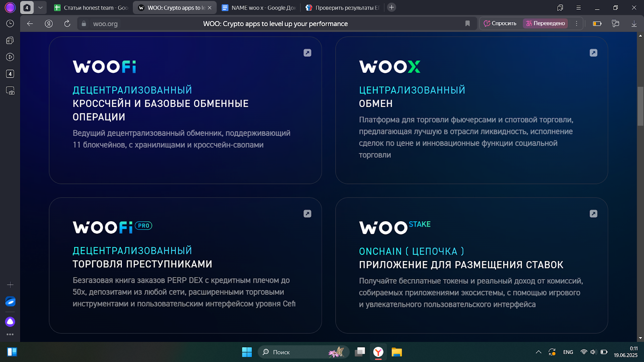Open the WOOFi card external link arrow
The width and height of the screenshot is (644, 362).
coord(307,53)
